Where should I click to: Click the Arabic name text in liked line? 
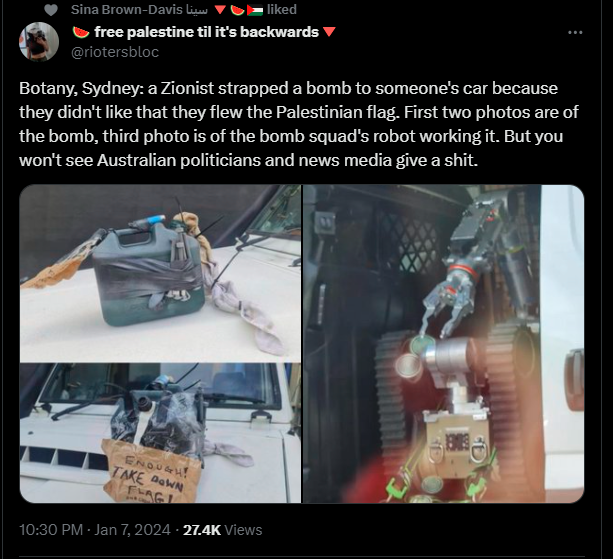(197, 10)
